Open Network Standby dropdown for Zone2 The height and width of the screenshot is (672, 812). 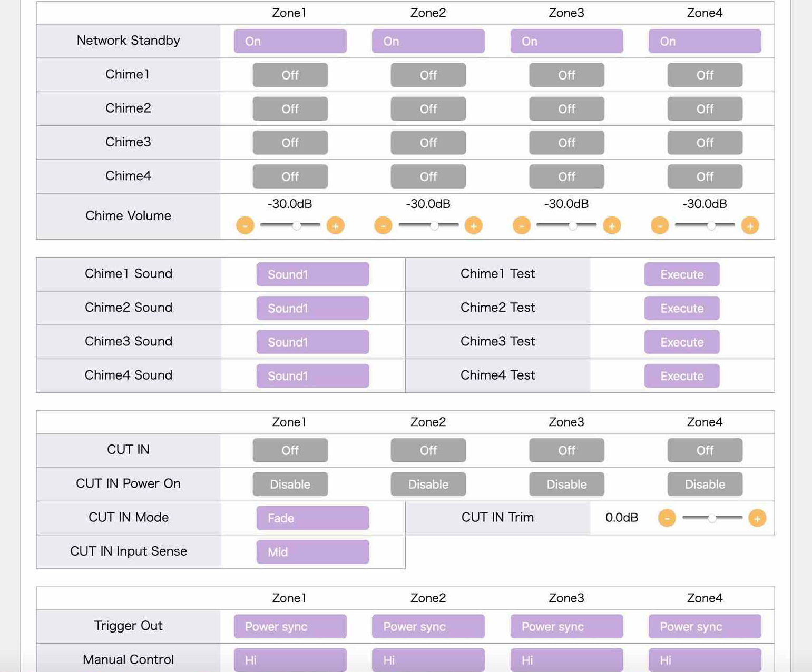click(428, 41)
